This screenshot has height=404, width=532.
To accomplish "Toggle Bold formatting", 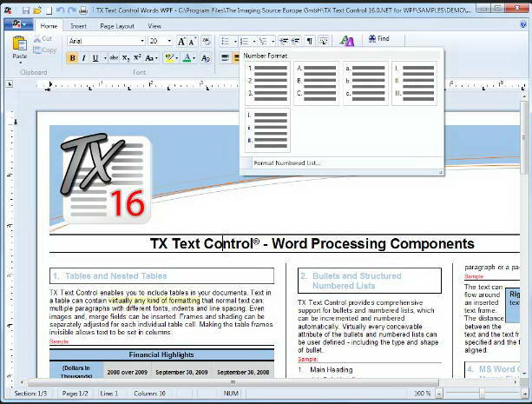I will point(72,58).
